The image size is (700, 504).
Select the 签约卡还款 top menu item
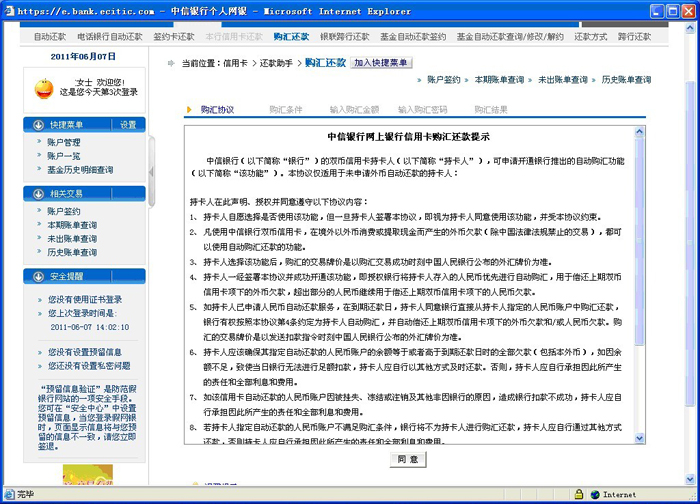(x=173, y=36)
